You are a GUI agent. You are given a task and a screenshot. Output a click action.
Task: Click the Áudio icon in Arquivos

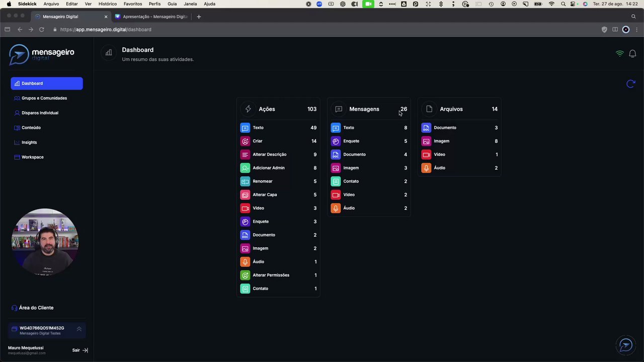426,168
